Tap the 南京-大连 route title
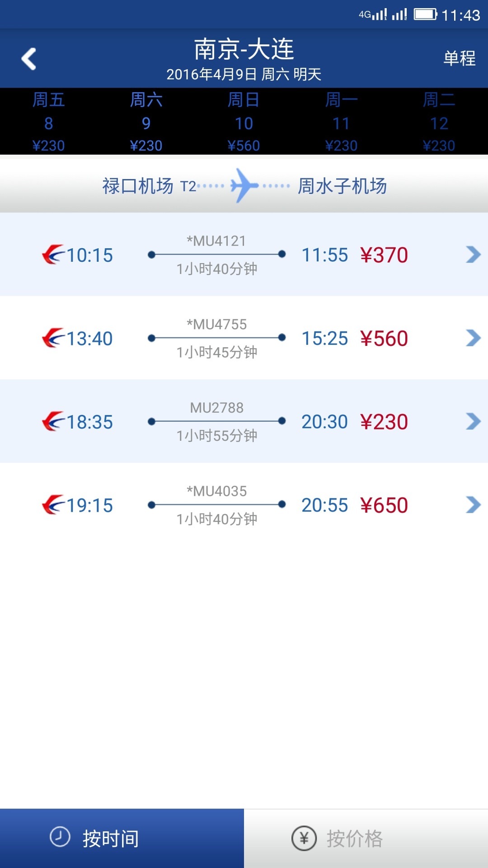This screenshot has width=488, height=868. (244, 49)
